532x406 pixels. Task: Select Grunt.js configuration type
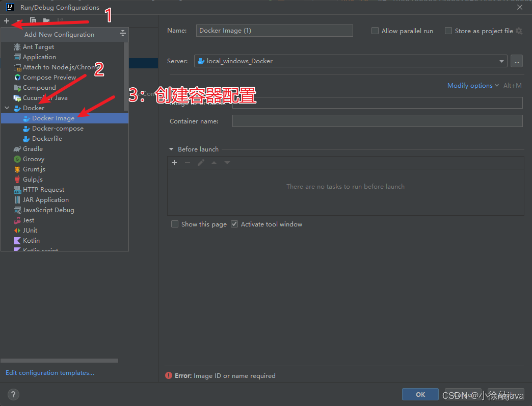click(65, 169)
